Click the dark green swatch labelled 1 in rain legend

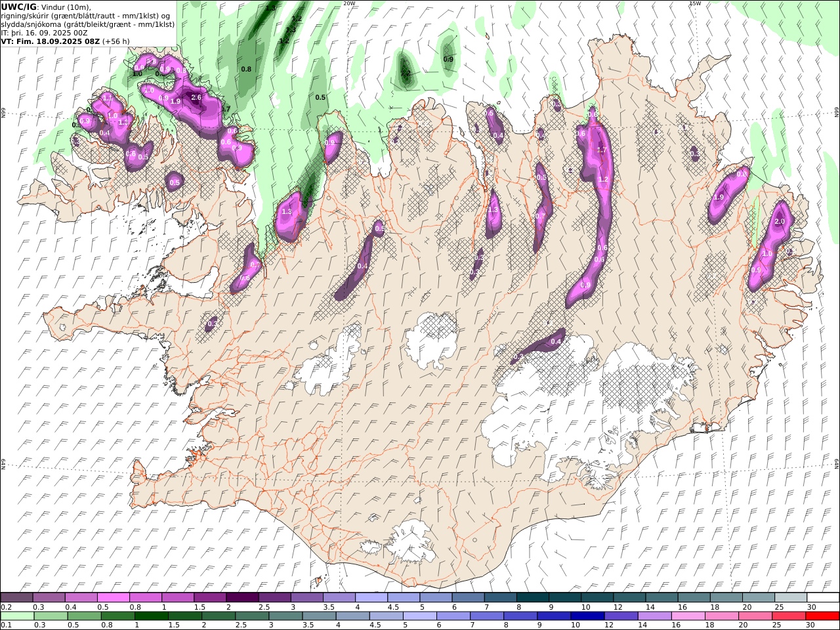(x=152, y=616)
